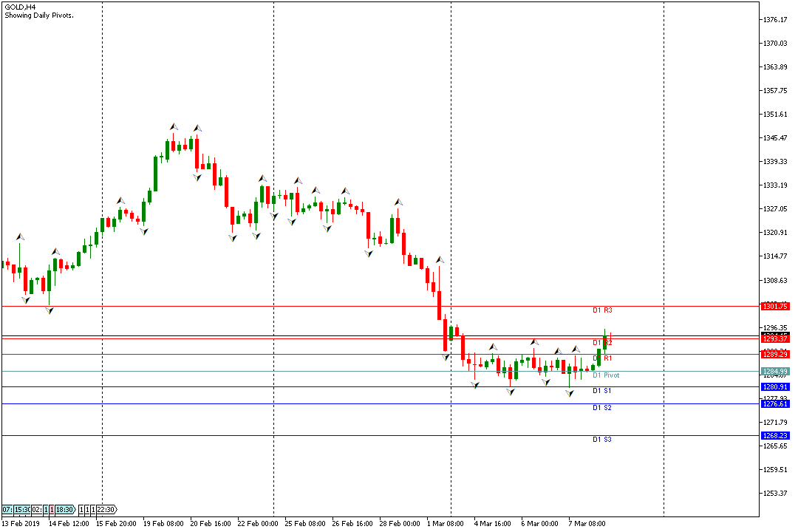Select the D1 S1 support label
Screen dimensions: 798x532
[x=602, y=391]
